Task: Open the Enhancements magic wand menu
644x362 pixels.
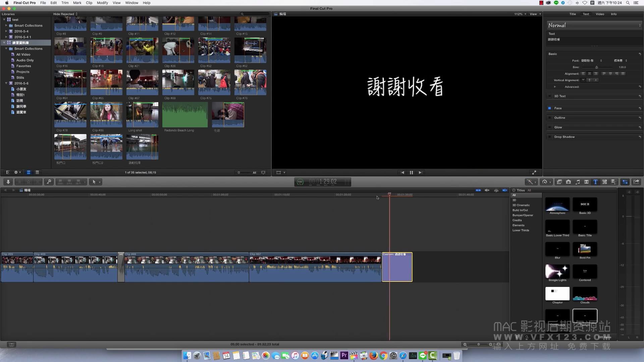Action: 531,182
